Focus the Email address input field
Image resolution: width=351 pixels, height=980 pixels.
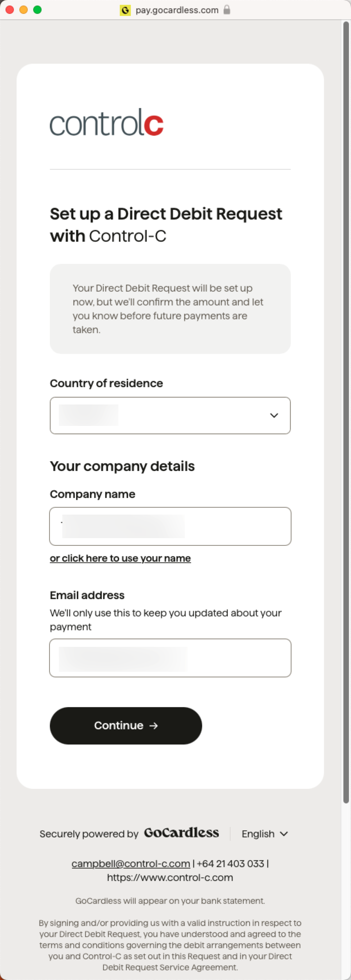(170, 658)
